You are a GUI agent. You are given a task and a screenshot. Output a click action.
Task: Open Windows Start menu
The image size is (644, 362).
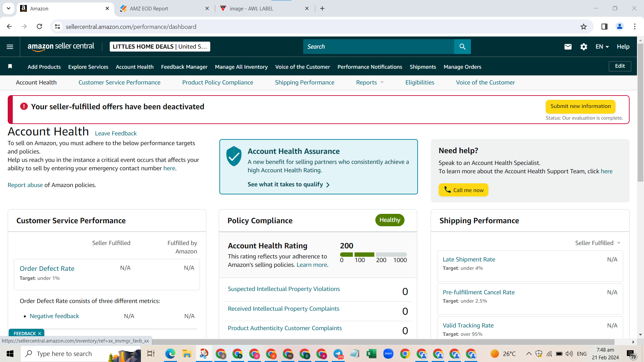point(10,354)
